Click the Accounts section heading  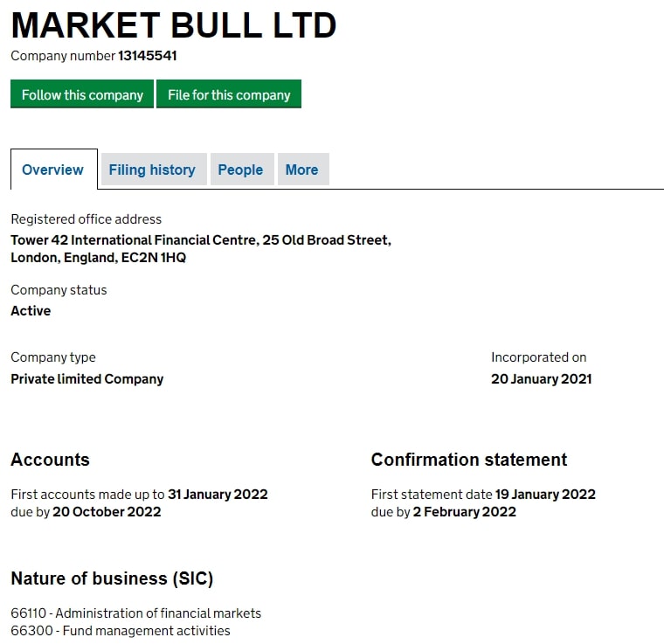(x=50, y=460)
